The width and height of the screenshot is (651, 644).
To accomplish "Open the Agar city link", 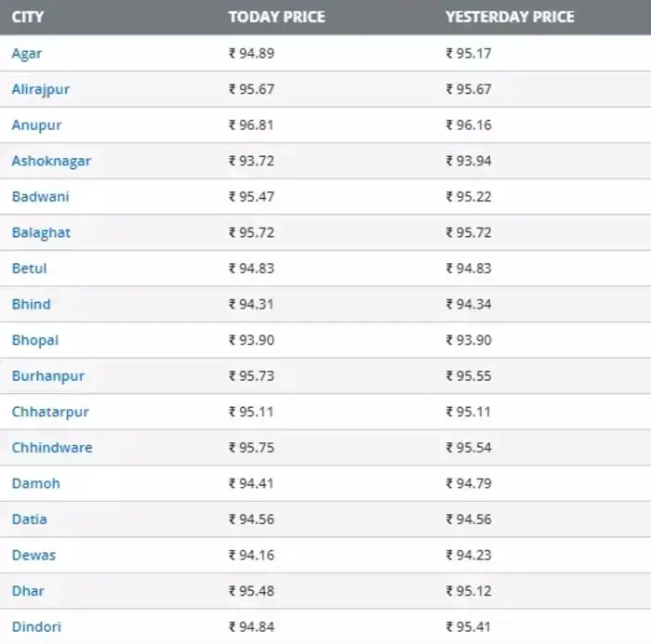I will 27,54.
